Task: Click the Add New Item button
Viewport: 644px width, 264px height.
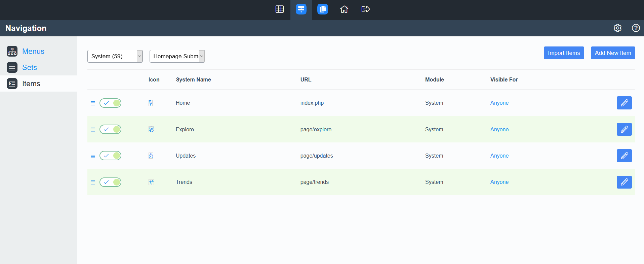Action: pos(613,53)
